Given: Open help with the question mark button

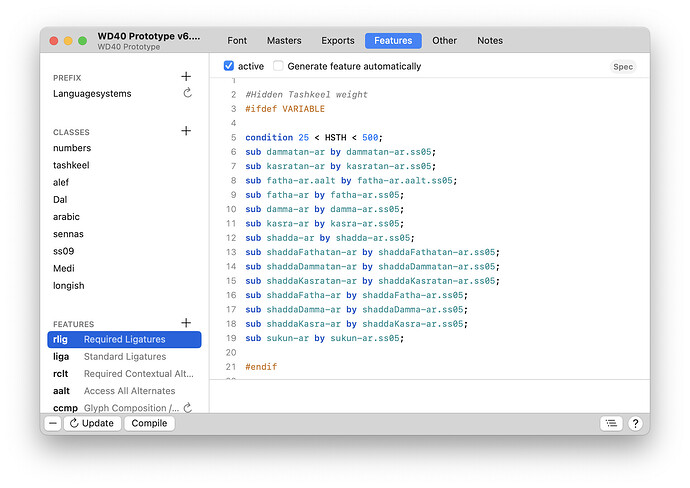Looking at the screenshot, I should pos(635,423).
